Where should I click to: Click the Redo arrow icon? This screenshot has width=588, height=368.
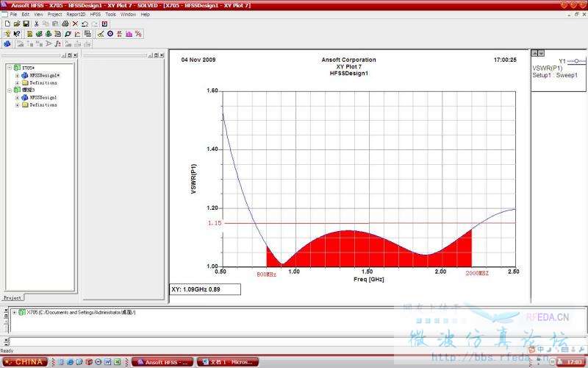pos(95,24)
